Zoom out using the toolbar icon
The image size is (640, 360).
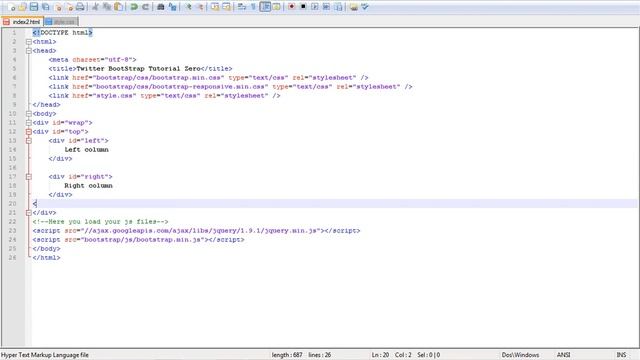(200, 7)
